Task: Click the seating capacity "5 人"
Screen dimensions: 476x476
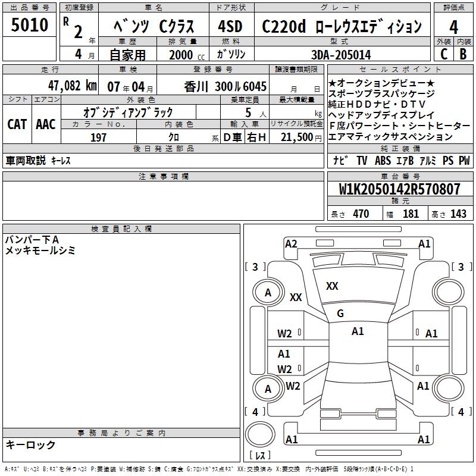Action: (255, 113)
